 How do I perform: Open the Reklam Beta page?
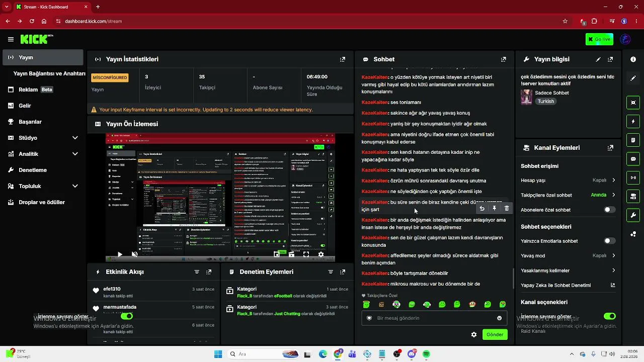tap(43, 89)
